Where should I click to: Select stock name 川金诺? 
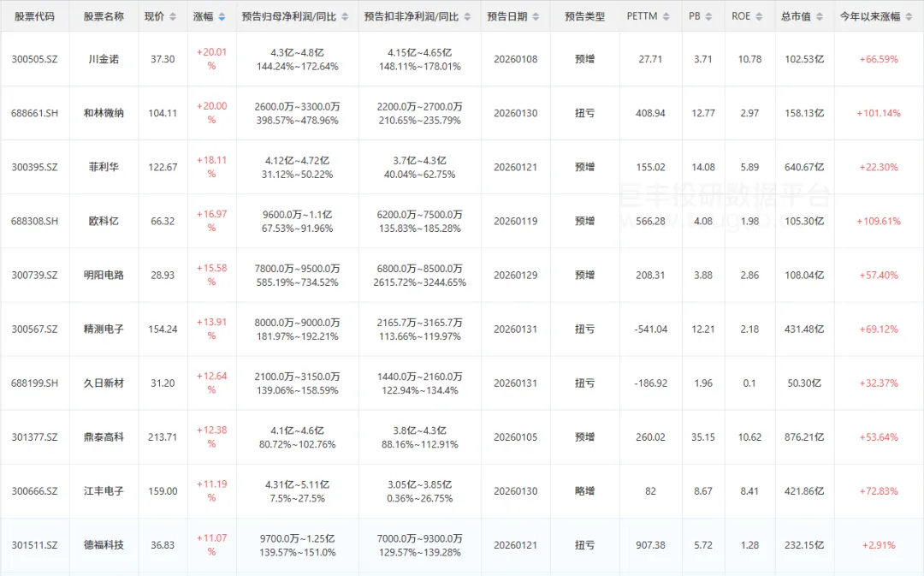(104, 60)
